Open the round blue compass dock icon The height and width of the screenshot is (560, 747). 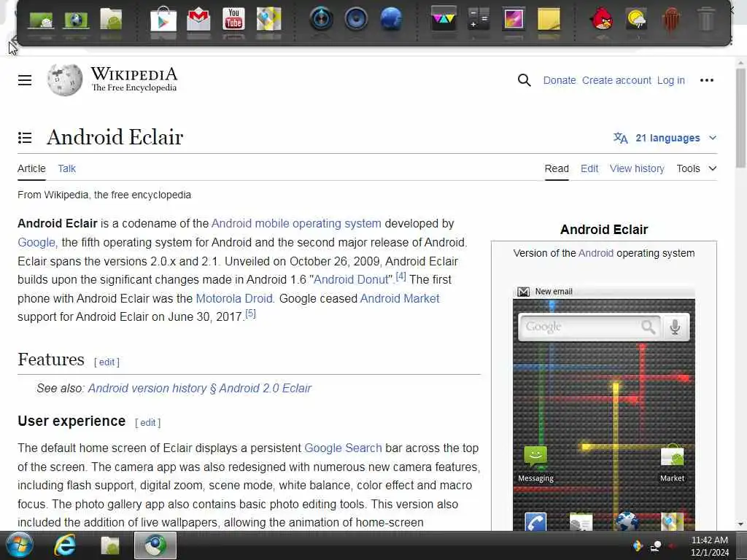point(321,19)
